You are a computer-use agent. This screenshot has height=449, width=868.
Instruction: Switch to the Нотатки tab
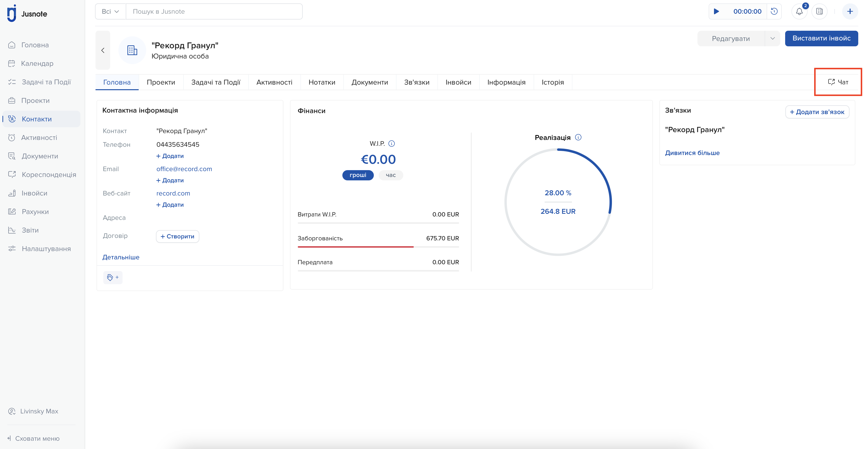click(322, 82)
